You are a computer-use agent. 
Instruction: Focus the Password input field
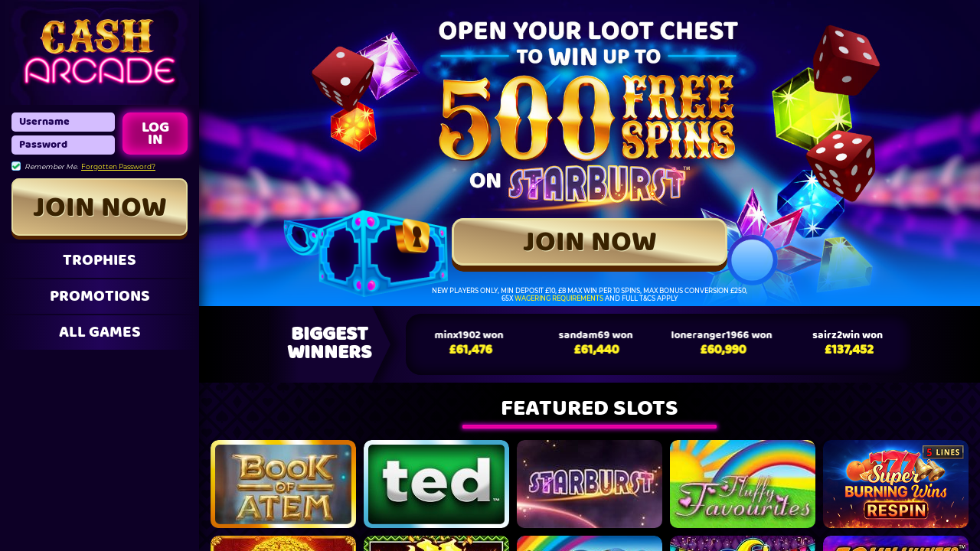click(63, 145)
